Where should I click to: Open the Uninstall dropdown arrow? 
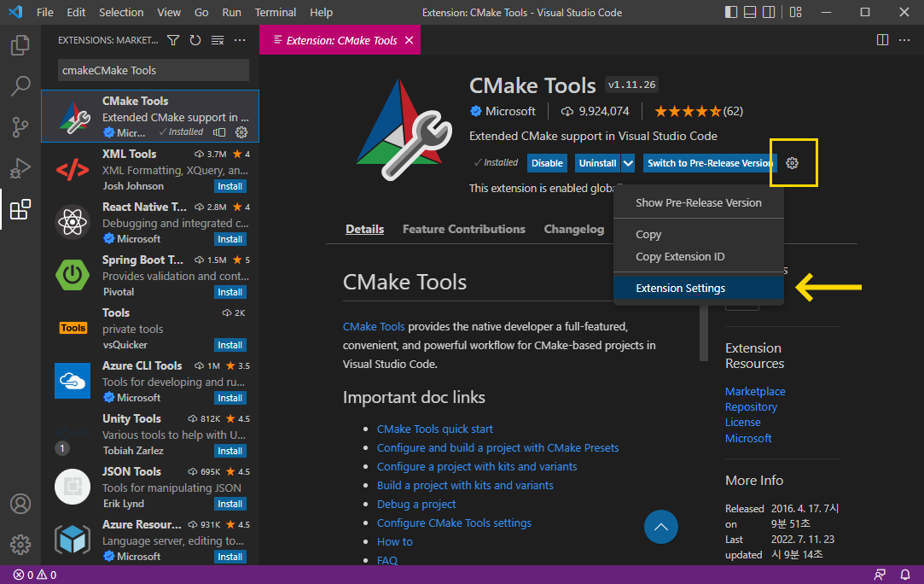628,163
